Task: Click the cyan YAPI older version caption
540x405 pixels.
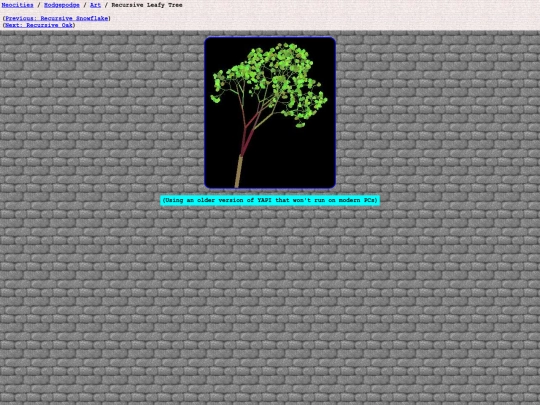Action: [x=270, y=200]
